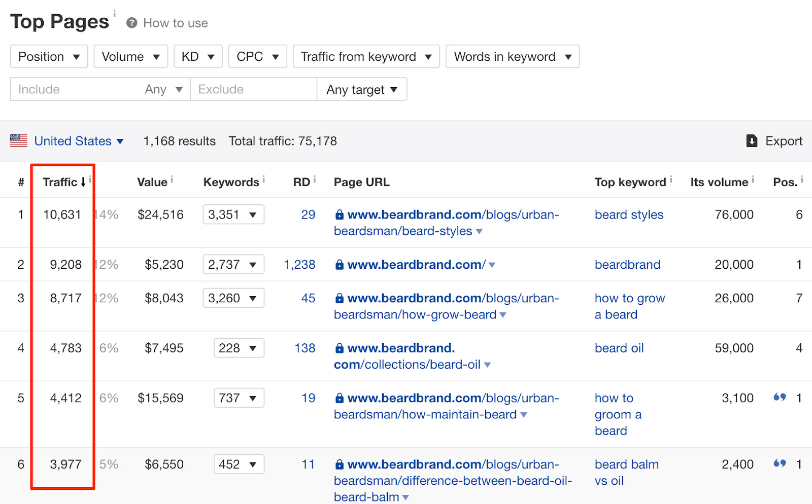Open the Volume filter dropdown

(x=131, y=56)
